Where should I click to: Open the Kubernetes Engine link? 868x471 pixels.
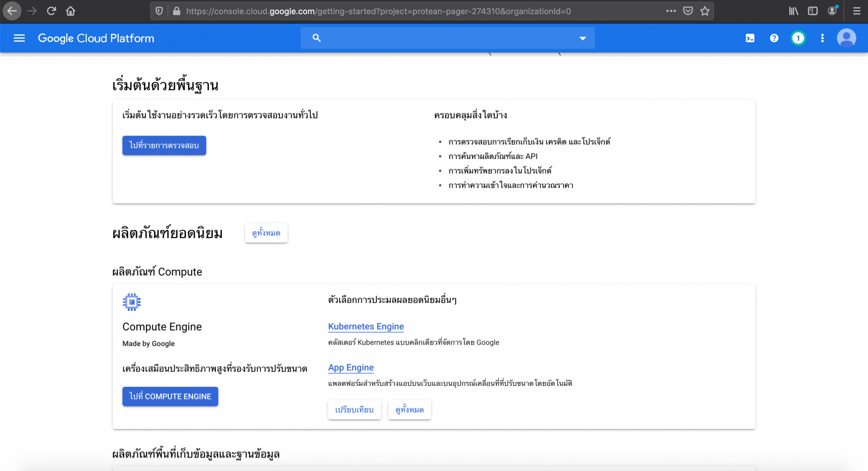click(x=366, y=327)
